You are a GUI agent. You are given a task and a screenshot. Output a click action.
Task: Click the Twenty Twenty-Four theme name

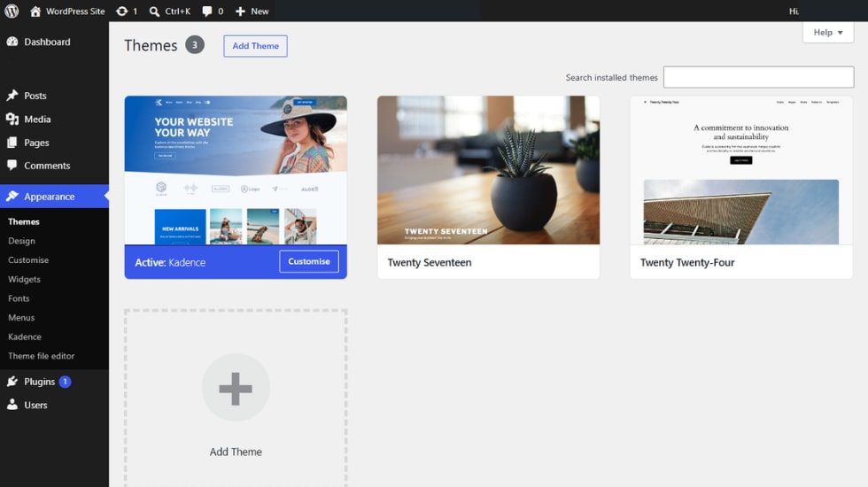click(x=687, y=262)
